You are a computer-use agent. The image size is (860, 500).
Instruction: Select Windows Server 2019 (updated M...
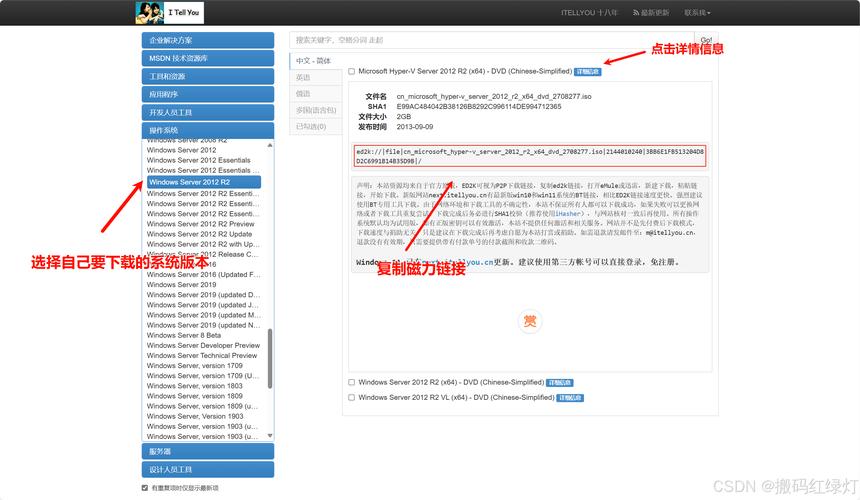click(x=203, y=315)
